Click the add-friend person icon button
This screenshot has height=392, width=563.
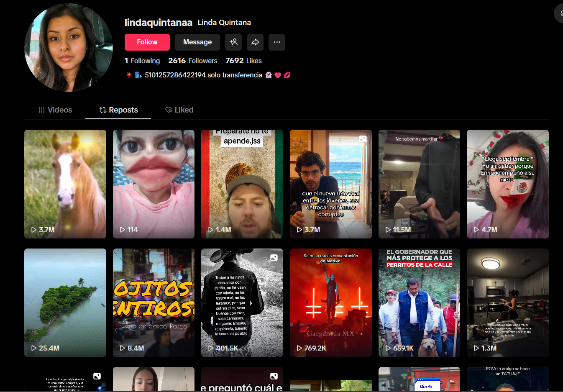[233, 42]
